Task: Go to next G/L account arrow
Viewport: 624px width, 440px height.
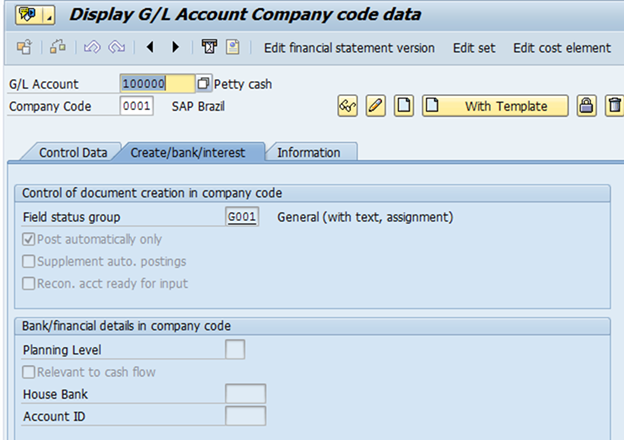Action: click(176, 47)
